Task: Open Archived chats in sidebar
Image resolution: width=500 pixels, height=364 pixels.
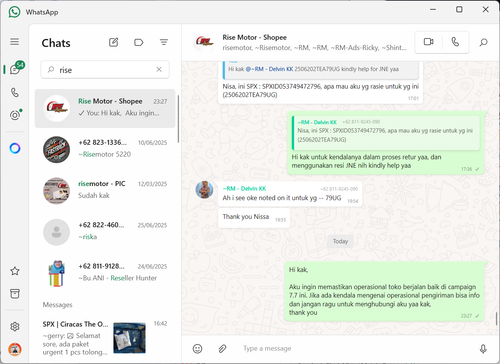Action: (15, 294)
